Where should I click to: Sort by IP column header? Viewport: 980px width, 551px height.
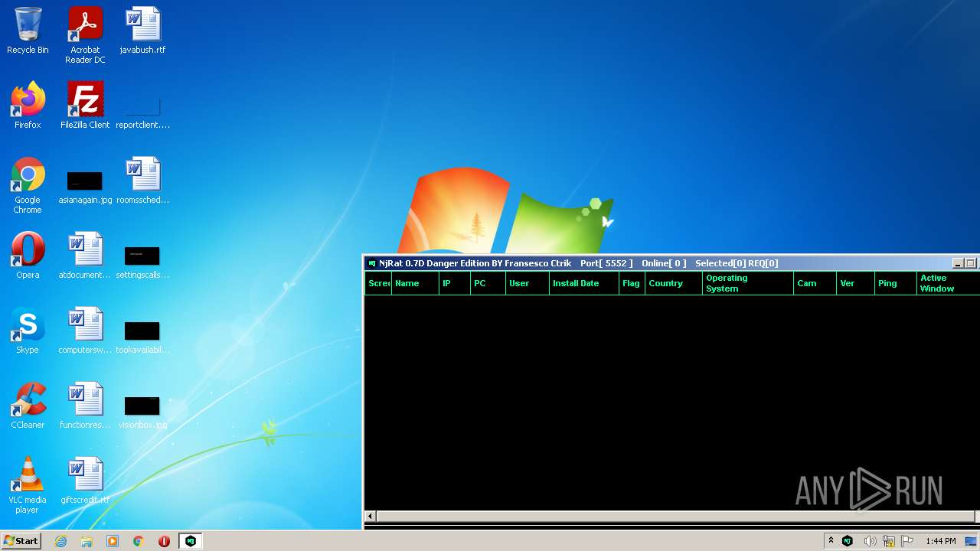pyautogui.click(x=455, y=283)
